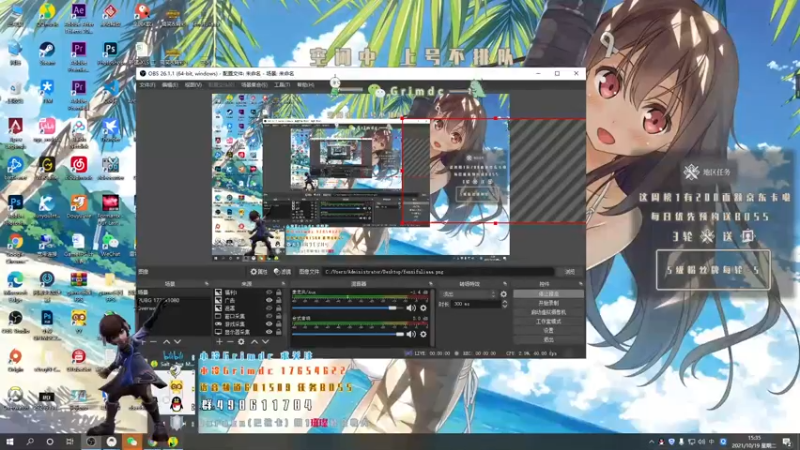The width and height of the screenshot is (800, 450).
Task: Open Steam desktop shortcut
Action: [x=47, y=53]
